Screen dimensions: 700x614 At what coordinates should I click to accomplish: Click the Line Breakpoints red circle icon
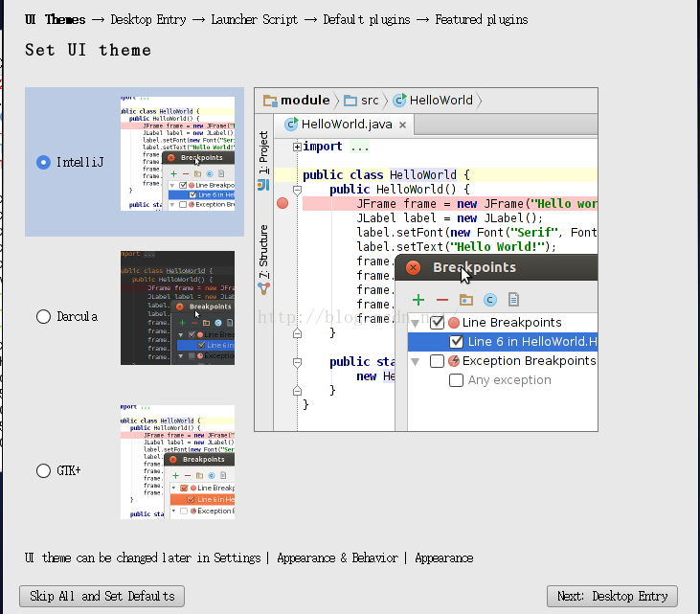click(454, 323)
